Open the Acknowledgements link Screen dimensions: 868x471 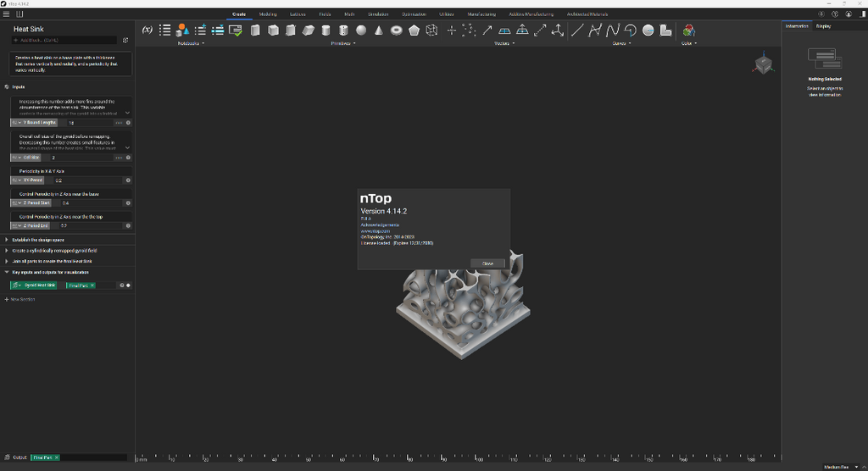380,224
